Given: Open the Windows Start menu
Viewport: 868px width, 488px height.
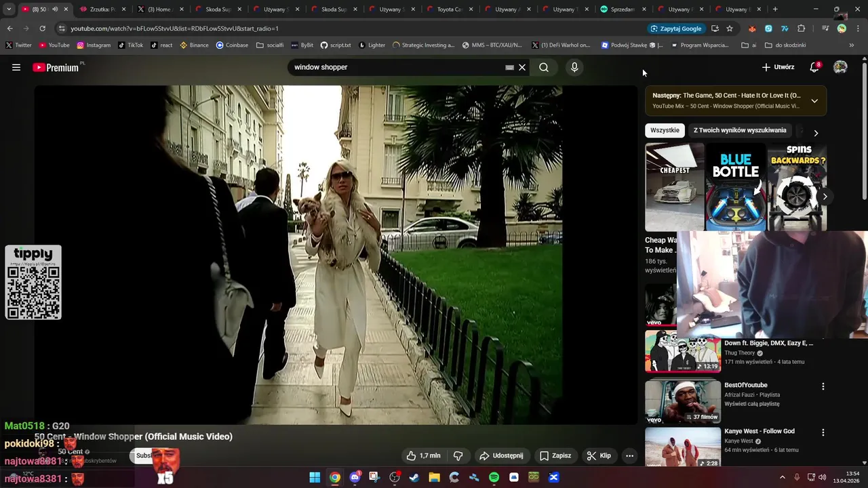Looking at the screenshot, I should pyautogui.click(x=315, y=477).
